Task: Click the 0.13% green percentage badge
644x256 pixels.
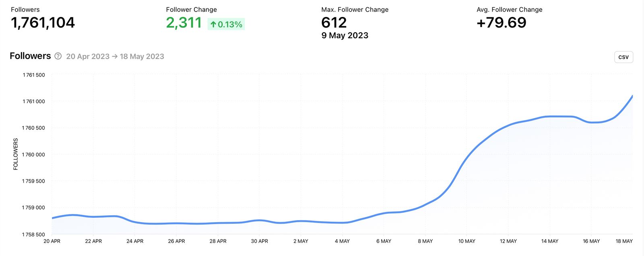Action: tap(226, 24)
